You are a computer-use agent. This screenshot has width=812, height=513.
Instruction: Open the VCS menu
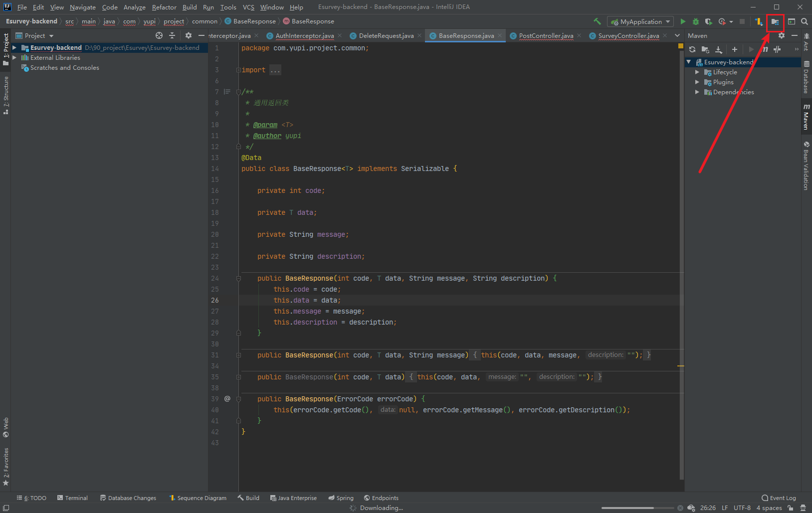pos(248,7)
